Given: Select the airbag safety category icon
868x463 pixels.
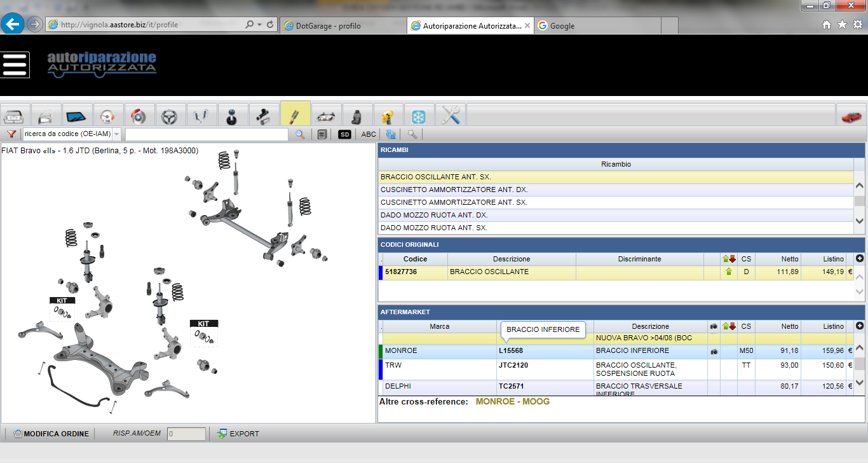Looking at the screenshot, I should click(388, 116).
